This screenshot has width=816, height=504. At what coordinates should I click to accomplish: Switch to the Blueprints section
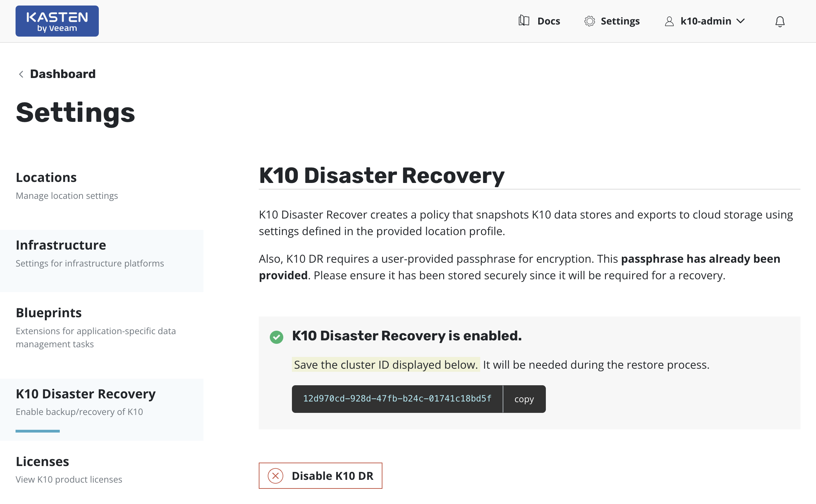click(49, 313)
